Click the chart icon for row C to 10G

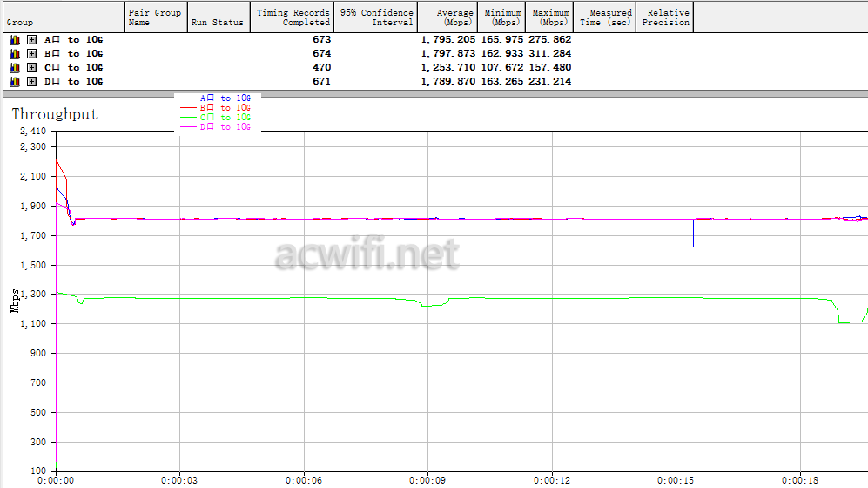pyautogui.click(x=15, y=68)
